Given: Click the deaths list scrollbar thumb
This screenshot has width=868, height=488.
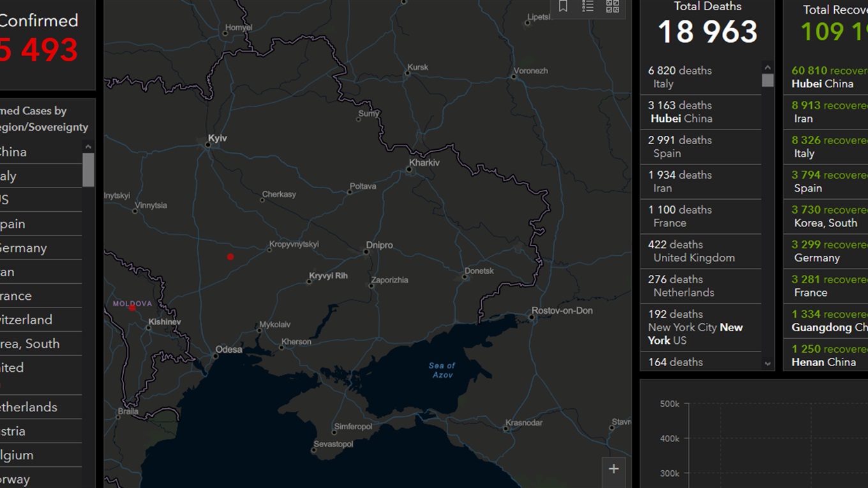Looking at the screenshot, I should click(768, 80).
